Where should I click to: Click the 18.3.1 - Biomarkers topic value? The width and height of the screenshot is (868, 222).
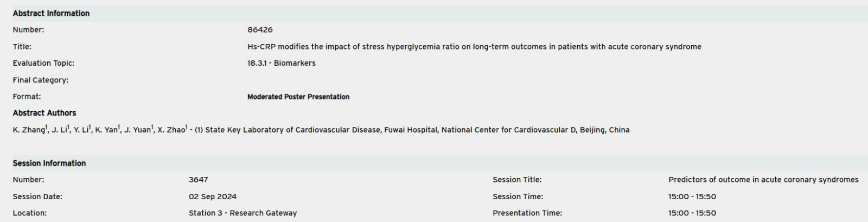[281, 64]
